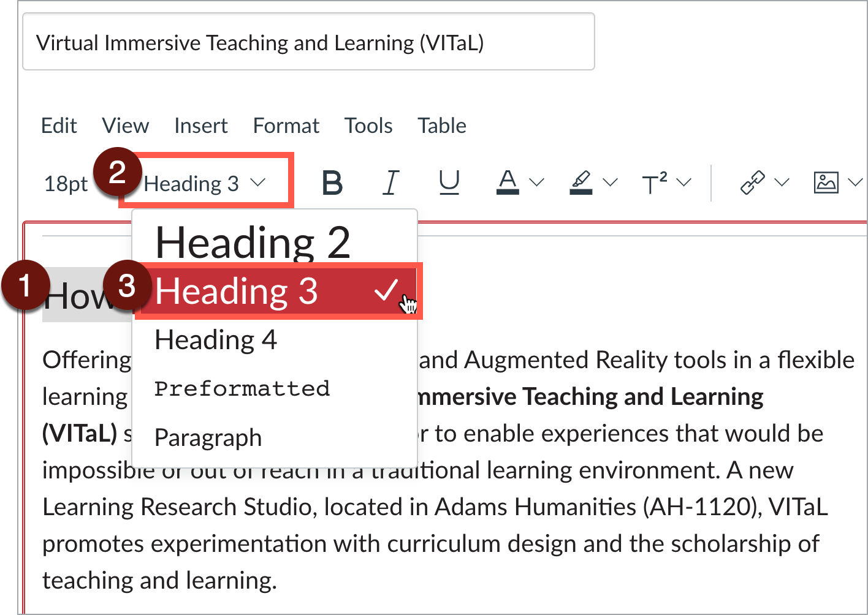Select Heading 4 from the list

click(216, 340)
